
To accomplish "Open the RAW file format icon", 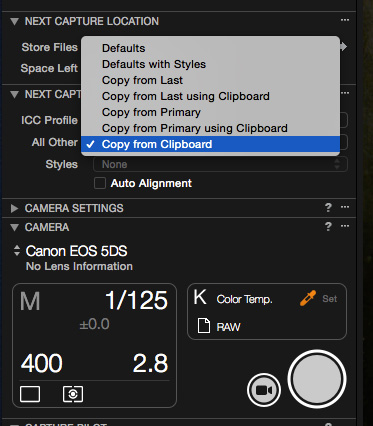I will tap(204, 326).
